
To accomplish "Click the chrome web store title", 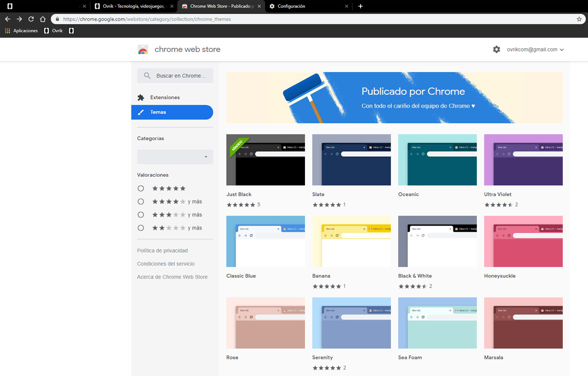I will tap(187, 50).
